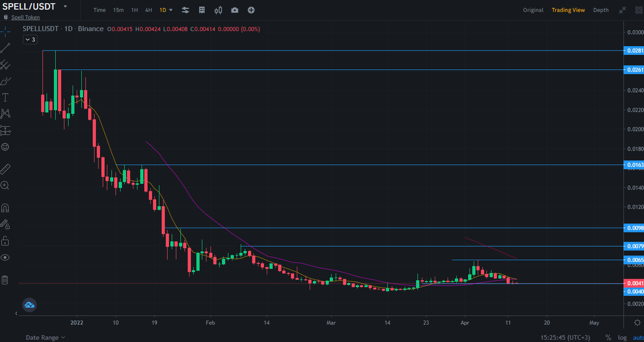The height and width of the screenshot is (342, 644).
Task: Select the 15m interval
Action: [118, 10]
